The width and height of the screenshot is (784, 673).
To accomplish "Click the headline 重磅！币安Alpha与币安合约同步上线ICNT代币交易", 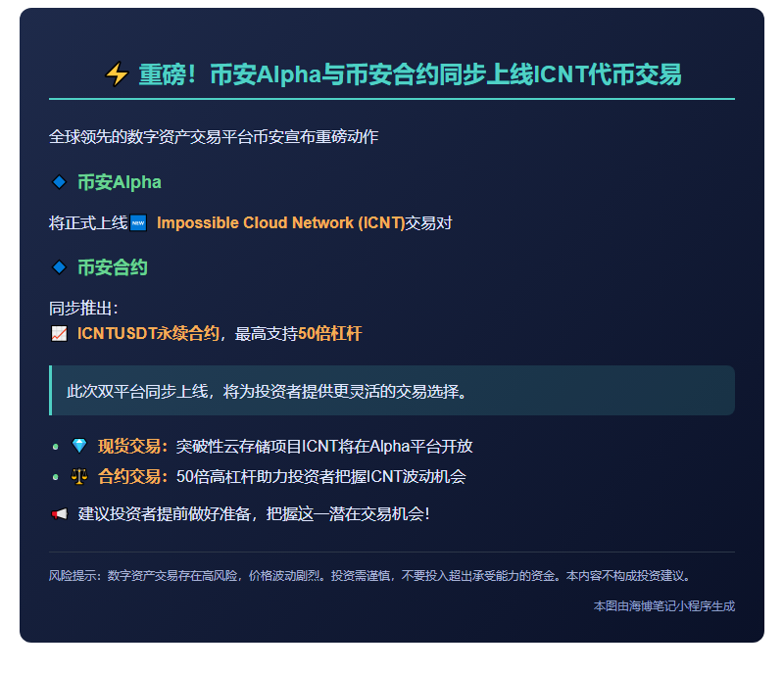I will click(410, 74).
